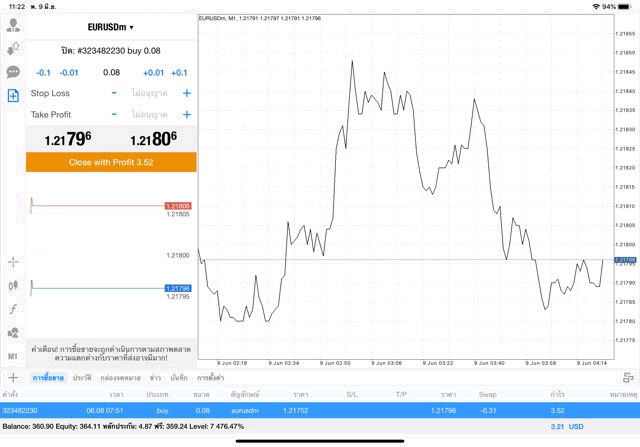Click minus button for Take Profit

point(114,114)
